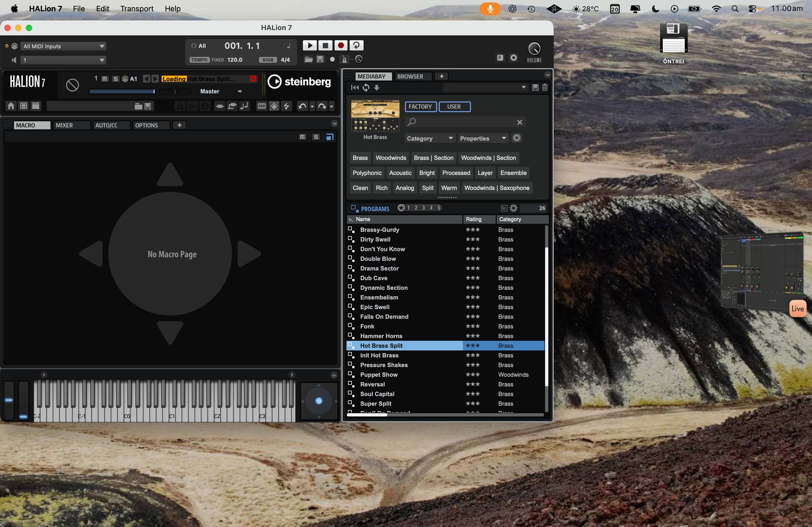Viewport: 812px width, 527px height.
Task: Mute slot 1 with the M button
Action: click(104, 79)
